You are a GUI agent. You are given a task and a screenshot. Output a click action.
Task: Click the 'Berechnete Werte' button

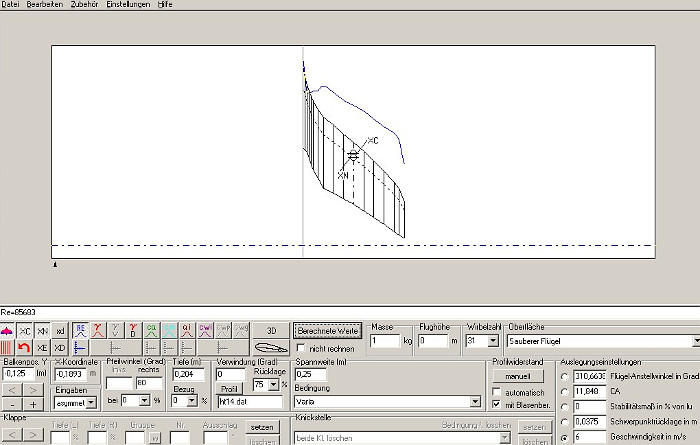[x=326, y=329]
